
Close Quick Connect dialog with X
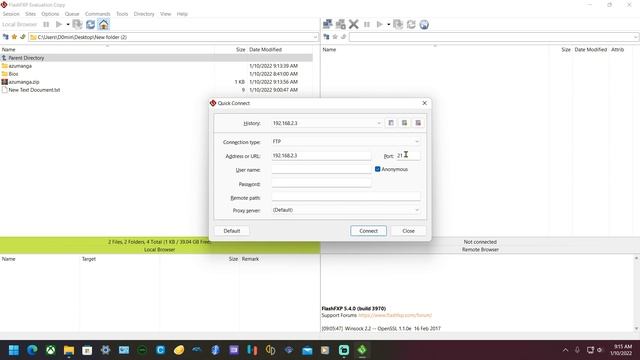pos(424,103)
